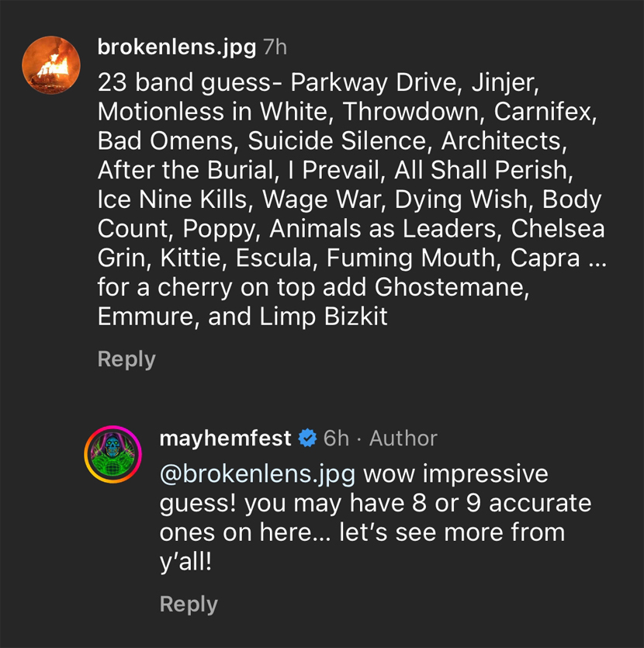Tap "y'all!" ending mayhemfest's reply
Screen dimensions: 644x648
pyautogui.click(x=185, y=561)
